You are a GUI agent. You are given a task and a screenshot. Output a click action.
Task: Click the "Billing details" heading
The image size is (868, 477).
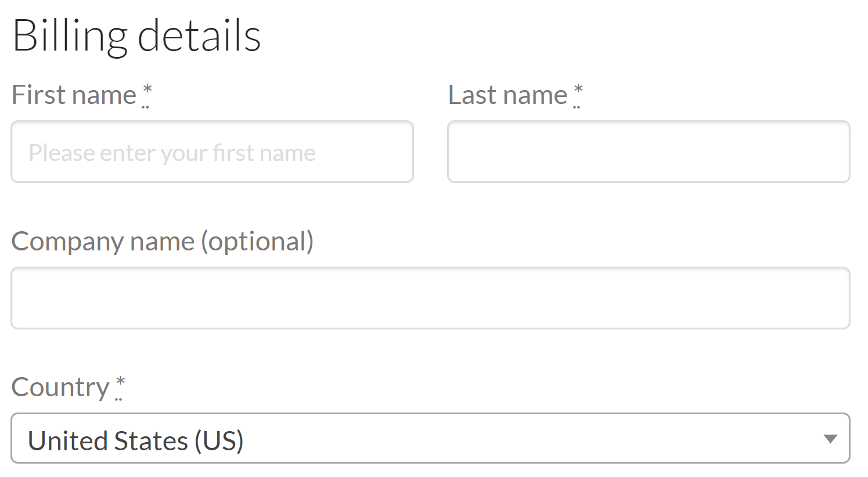tap(138, 35)
